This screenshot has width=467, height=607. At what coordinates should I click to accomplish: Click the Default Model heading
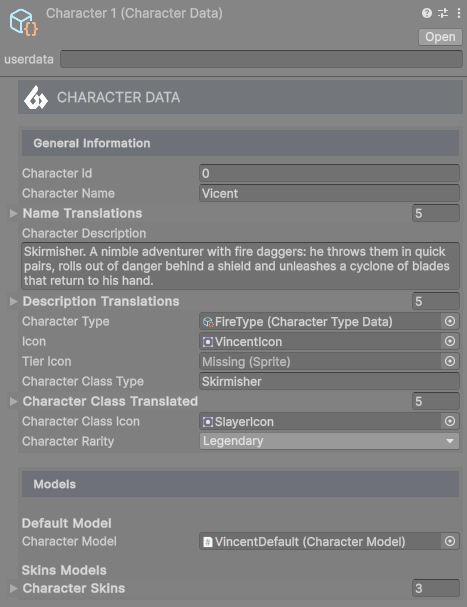tap(67, 523)
